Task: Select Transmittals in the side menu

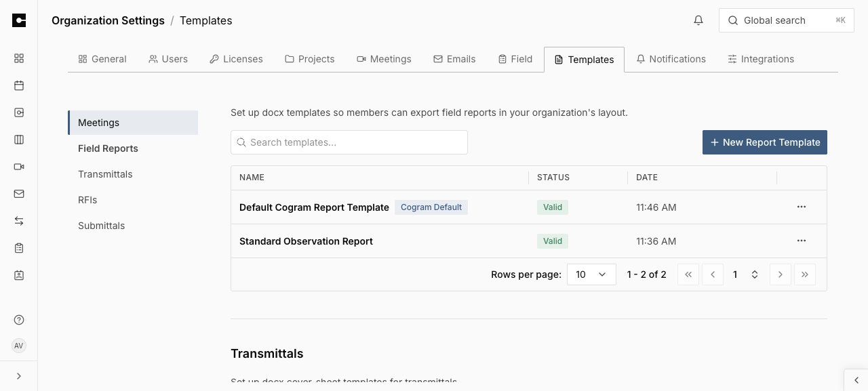Action: tap(133, 174)
